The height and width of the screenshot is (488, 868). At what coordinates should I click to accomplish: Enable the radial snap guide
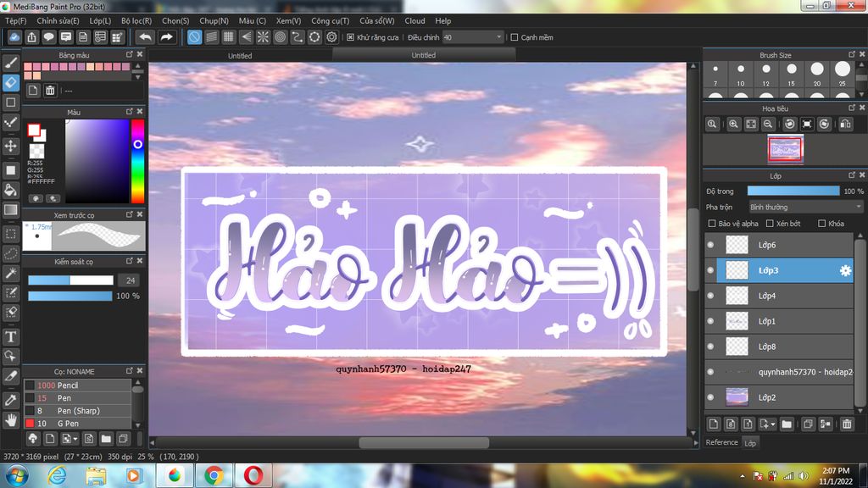pyautogui.click(x=263, y=37)
